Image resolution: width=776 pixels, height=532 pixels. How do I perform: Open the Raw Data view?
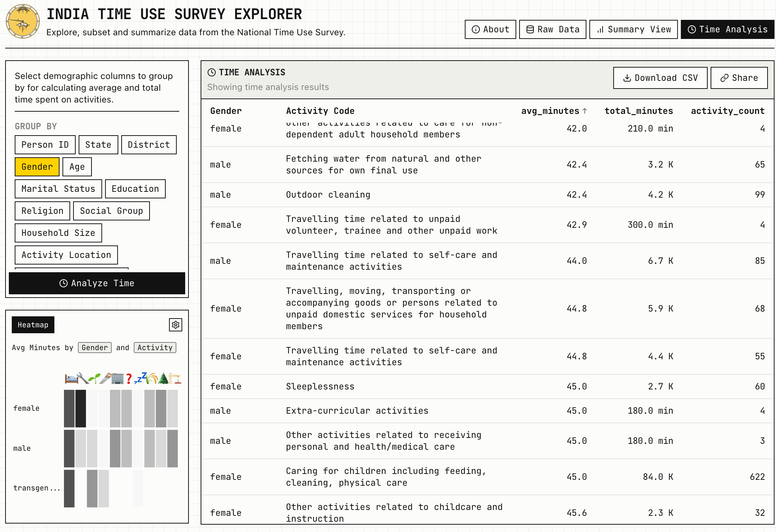(553, 29)
